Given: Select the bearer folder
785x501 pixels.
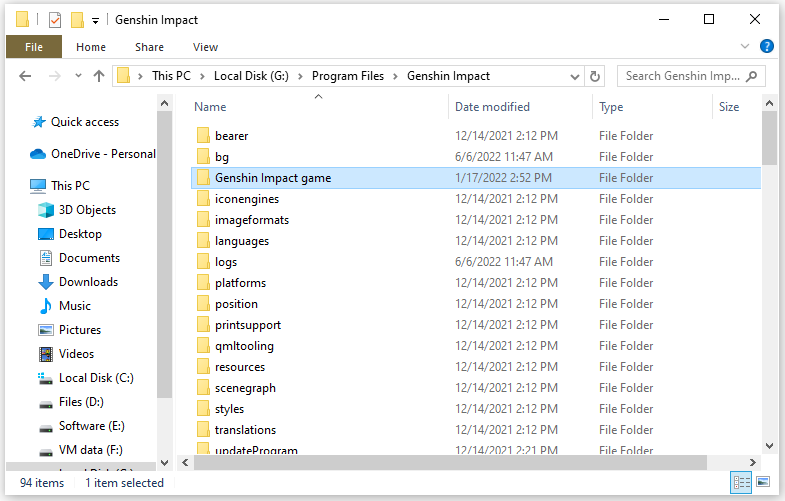Looking at the screenshot, I should (x=476, y=136).
